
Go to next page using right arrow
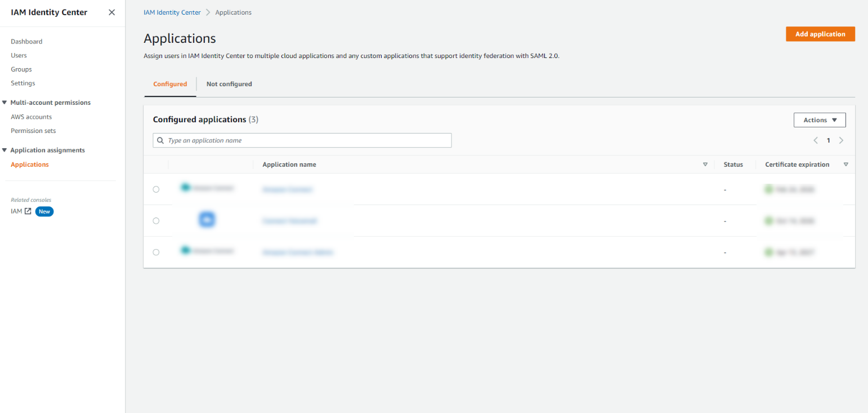pyautogui.click(x=841, y=140)
